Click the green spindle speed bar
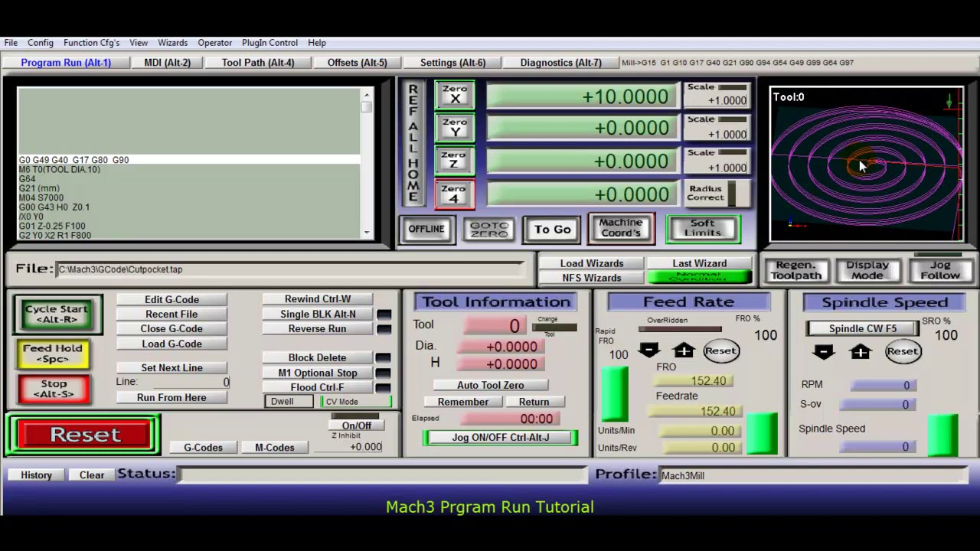Image resolution: width=980 pixels, height=551 pixels. [943, 435]
